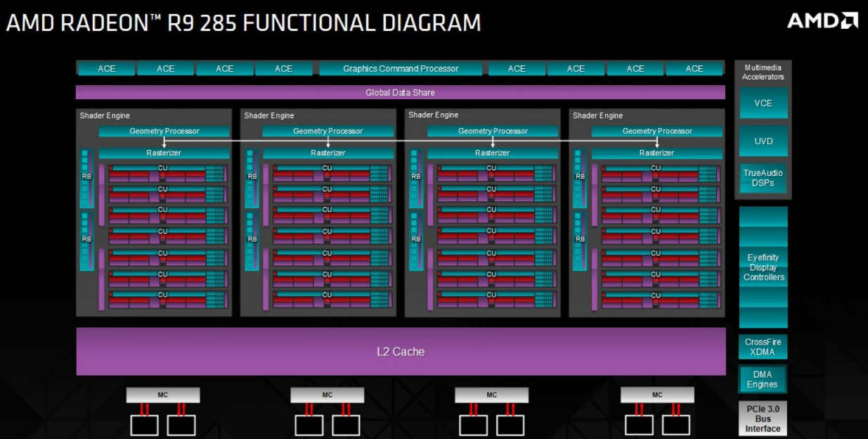Click the 'Shader Engine' label of the leftmost engine

coord(105,115)
